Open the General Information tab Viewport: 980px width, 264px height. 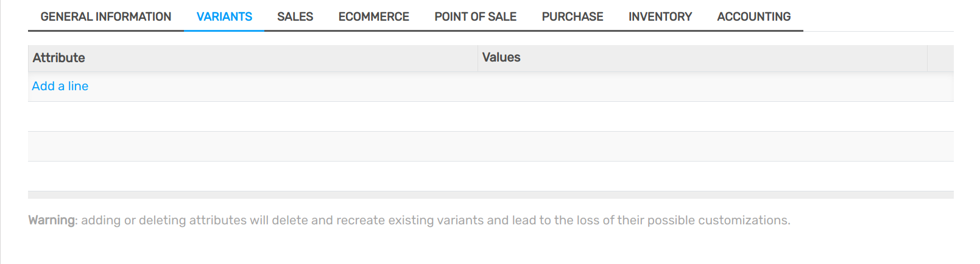[106, 16]
